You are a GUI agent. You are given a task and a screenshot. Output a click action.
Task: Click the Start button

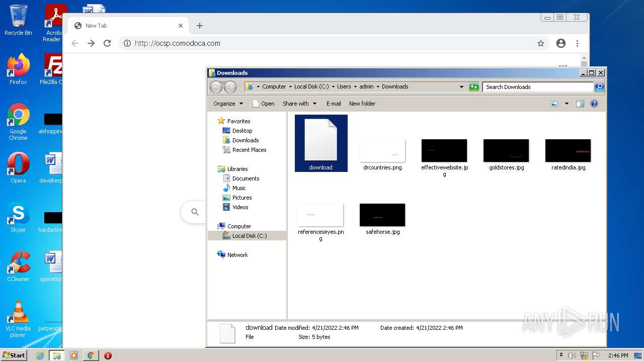(x=14, y=355)
